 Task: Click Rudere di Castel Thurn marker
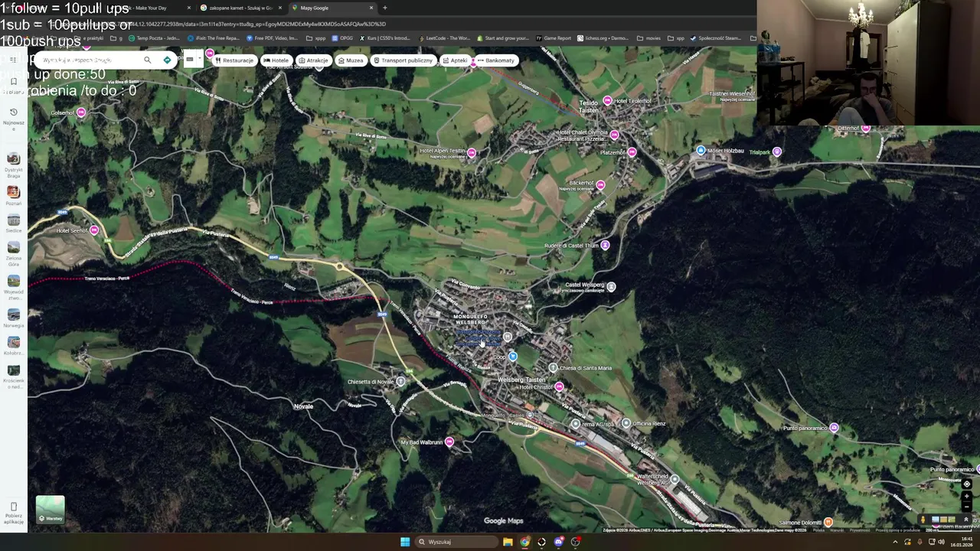point(605,245)
